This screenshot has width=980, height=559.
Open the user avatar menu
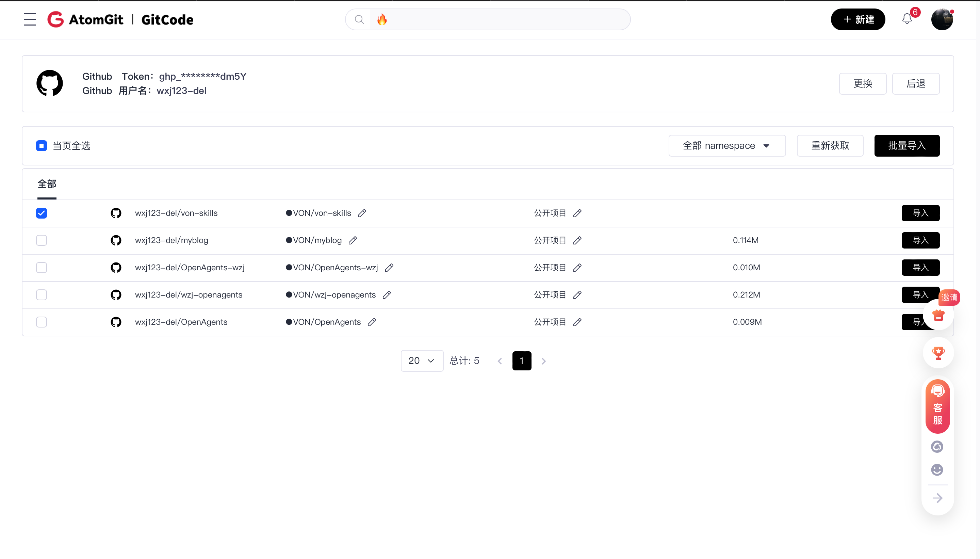942,19
